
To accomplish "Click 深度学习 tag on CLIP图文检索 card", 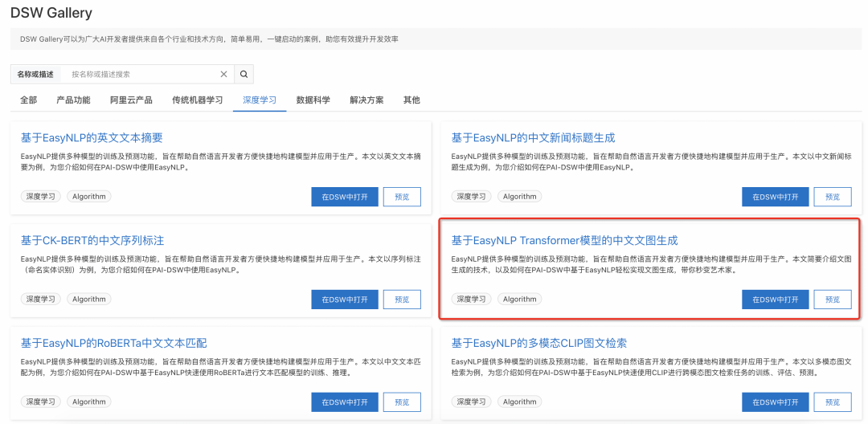I will (472, 402).
